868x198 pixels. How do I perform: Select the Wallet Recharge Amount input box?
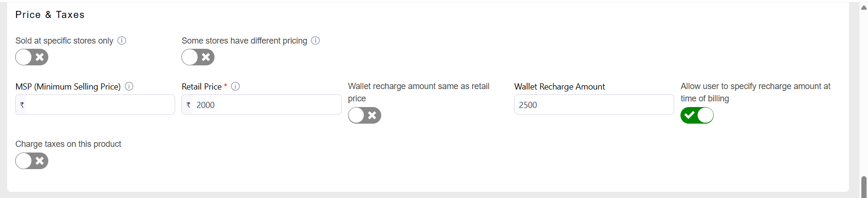pos(594,105)
